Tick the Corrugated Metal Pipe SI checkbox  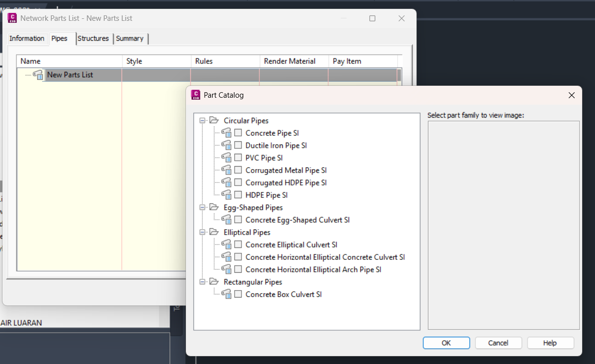[238, 170]
